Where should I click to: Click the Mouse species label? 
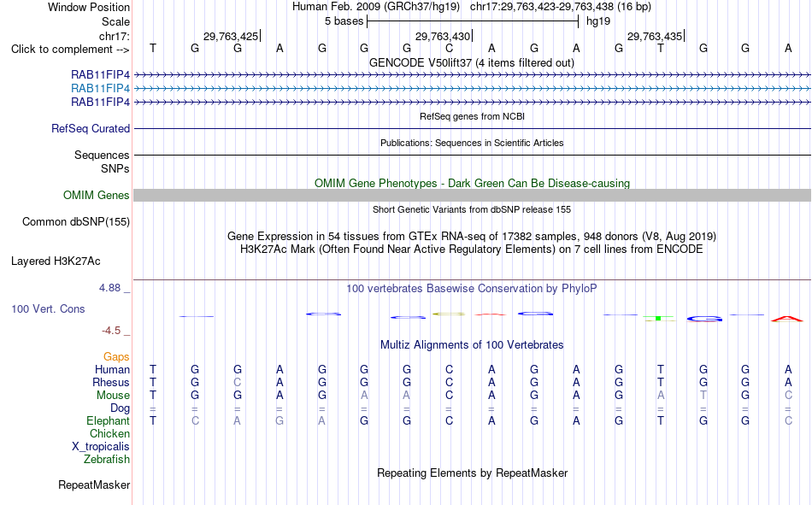(x=114, y=395)
